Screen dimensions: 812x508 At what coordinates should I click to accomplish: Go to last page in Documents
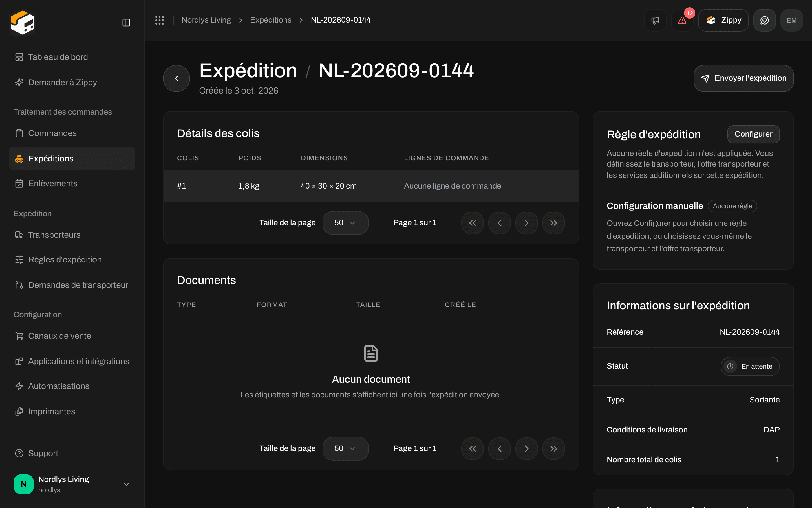point(554,448)
